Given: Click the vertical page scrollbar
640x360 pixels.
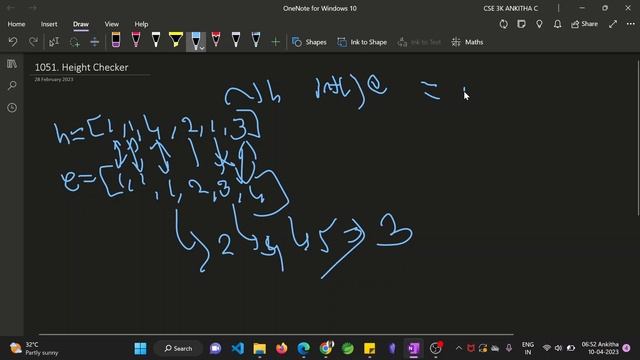Looking at the screenshot, I should tap(638, 138).
